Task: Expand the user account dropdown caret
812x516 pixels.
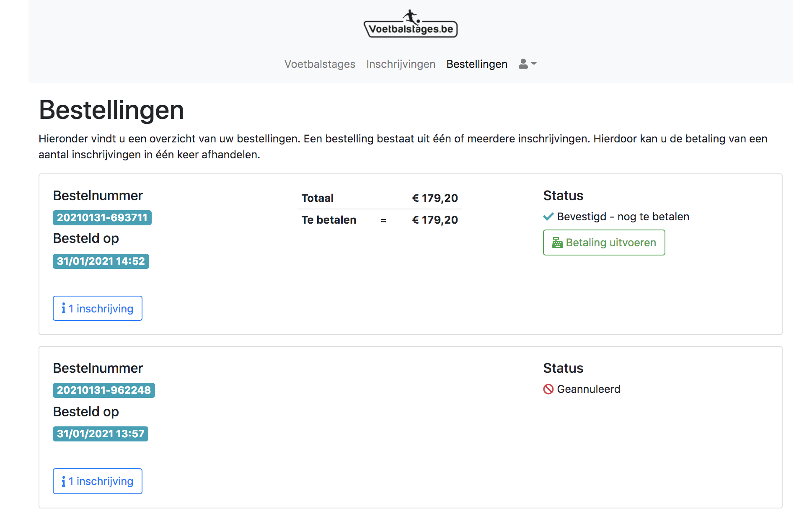Action: 533,64
